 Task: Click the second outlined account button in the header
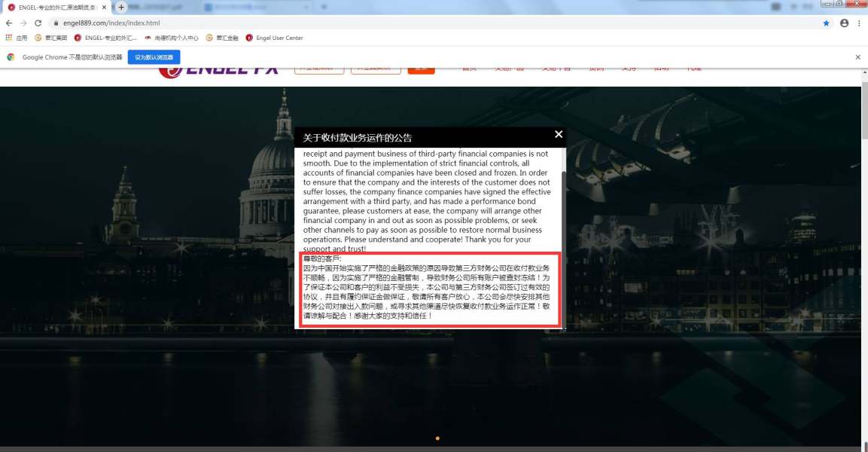[376, 70]
